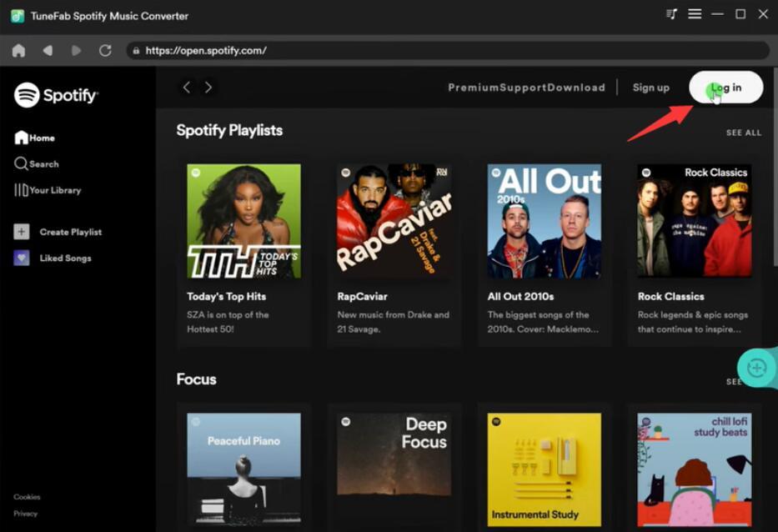This screenshot has height=532, width=778.
Task: Open the Spotify Playlists heading
Action: 229,130
